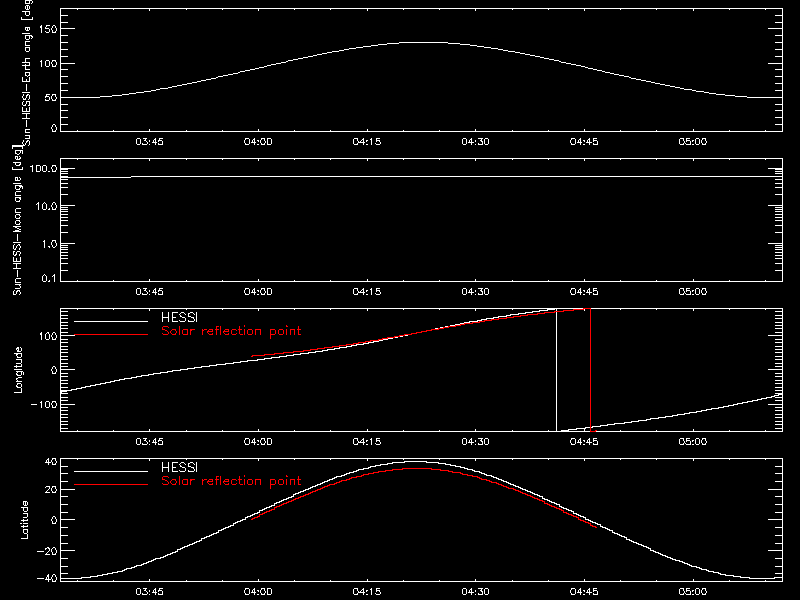Click white HESSI legend line in Latitude plot
This screenshot has width=800, height=600.
111,471
